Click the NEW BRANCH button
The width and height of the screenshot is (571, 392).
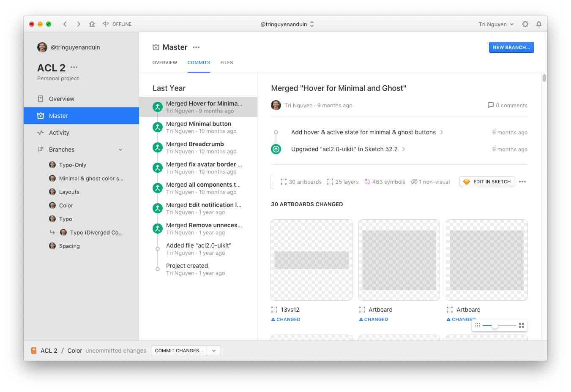coord(511,47)
